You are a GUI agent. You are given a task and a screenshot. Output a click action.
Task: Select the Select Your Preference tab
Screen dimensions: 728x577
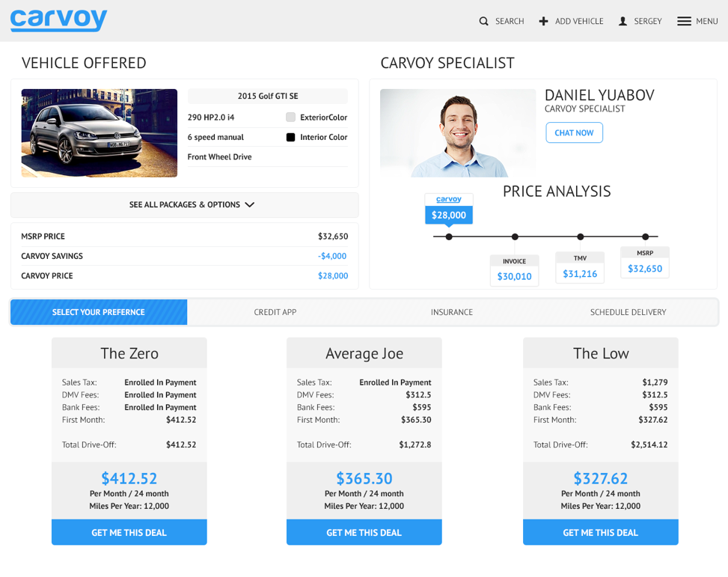[x=98, y=311]
